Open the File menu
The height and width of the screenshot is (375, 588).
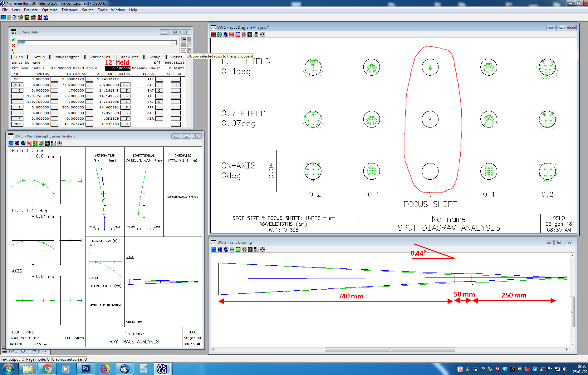(x=5, y=10)
